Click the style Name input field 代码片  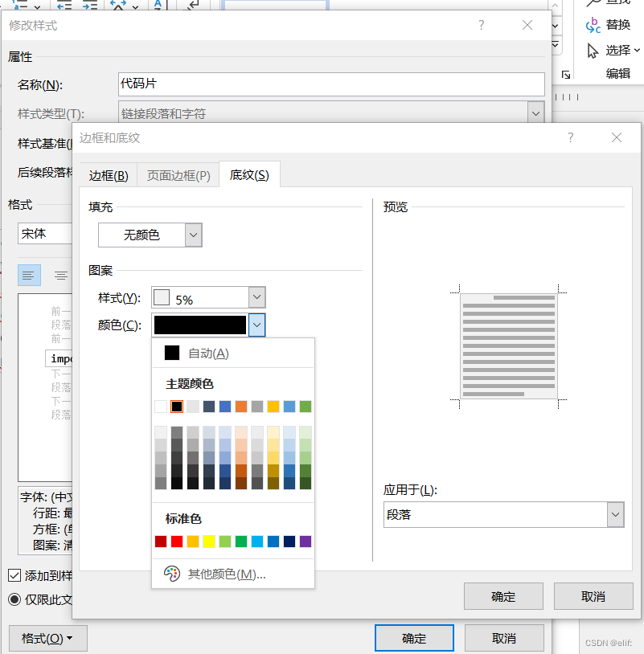pyautogui.click(x=331, y=84)
